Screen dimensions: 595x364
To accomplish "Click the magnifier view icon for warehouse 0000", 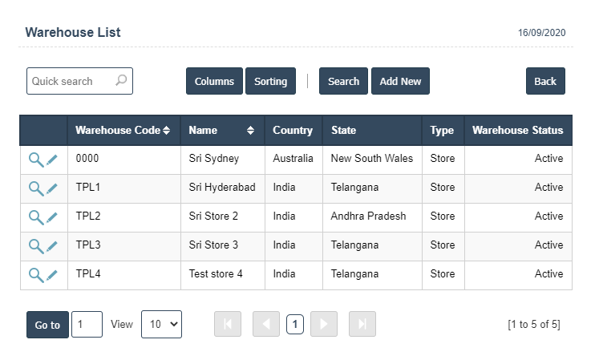I will 35,160.
